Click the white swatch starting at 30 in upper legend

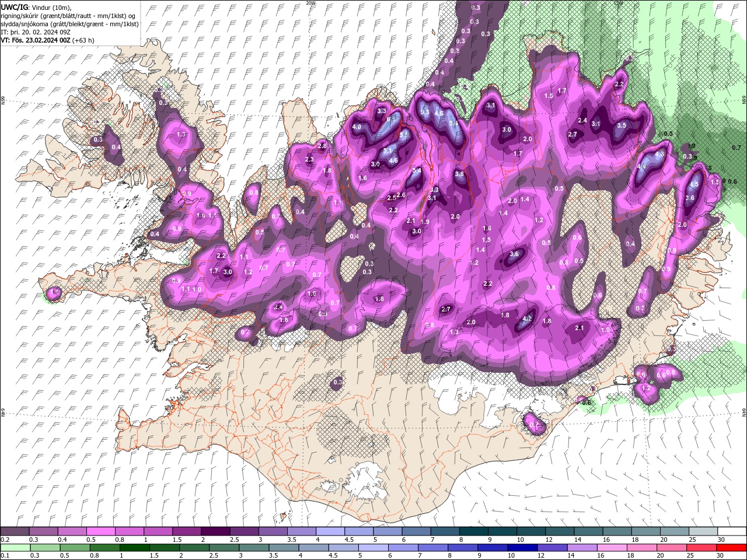pos(731,531)
